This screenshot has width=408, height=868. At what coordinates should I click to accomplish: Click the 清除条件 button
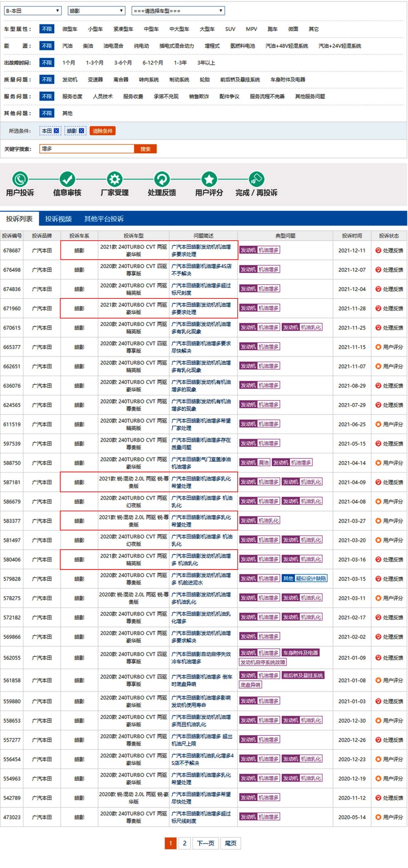(x=102, y=131)
